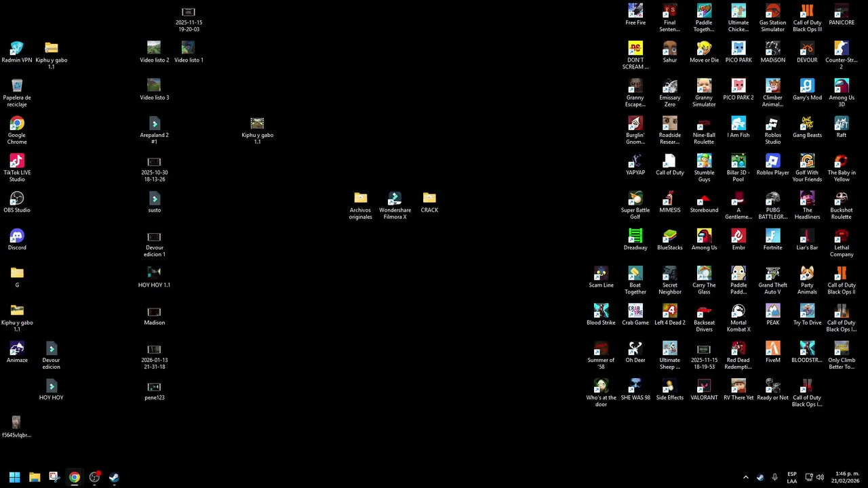Screen dimensions: 868x488
Task: Select the Archivos originales folder
Action: point(360,205)
